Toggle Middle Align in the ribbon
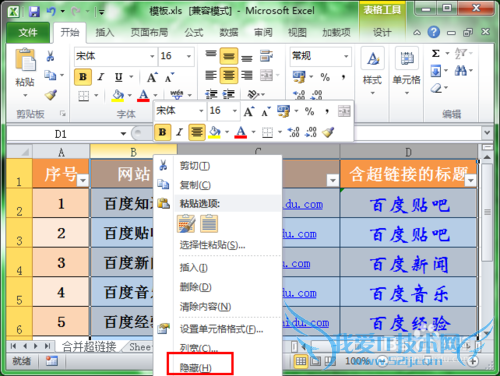The width and height of the screenshot is (500, 376). coord(229,56)
